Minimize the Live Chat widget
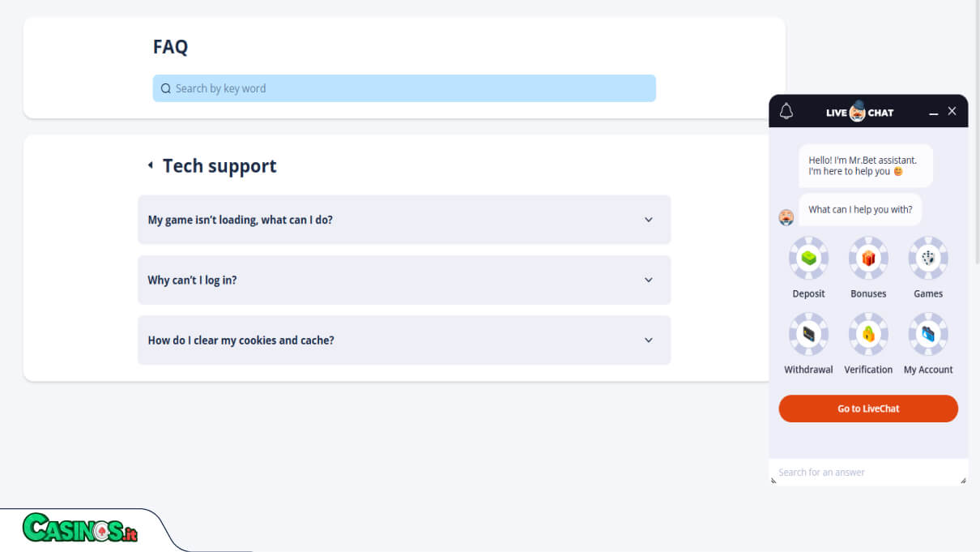This screenshot has height=552, width=980. [x=933, y=113]
